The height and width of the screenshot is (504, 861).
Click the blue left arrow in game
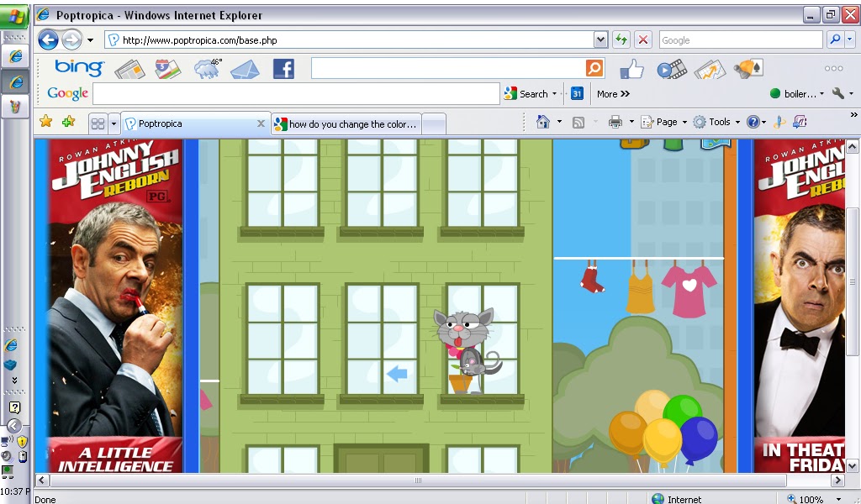[397, 374]
